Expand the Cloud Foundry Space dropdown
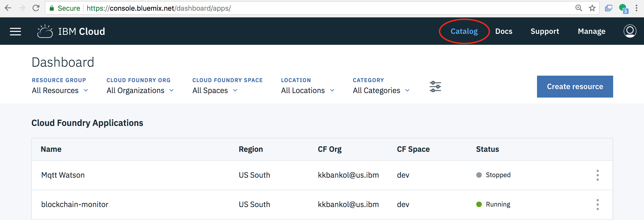This screenshot has height=220, width=644. coord(215,90)
